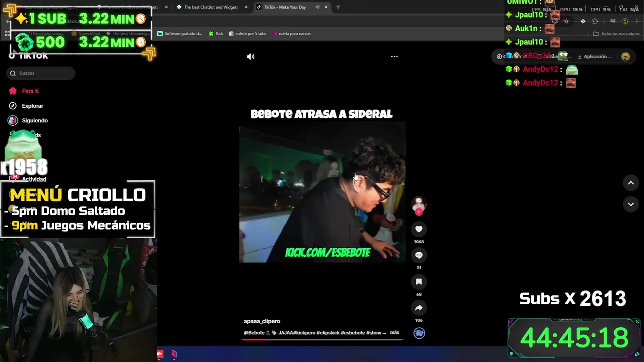Screen dimensions: 644x362
Task: Open the comments bubble showing 31
Action: pos(419,255)
